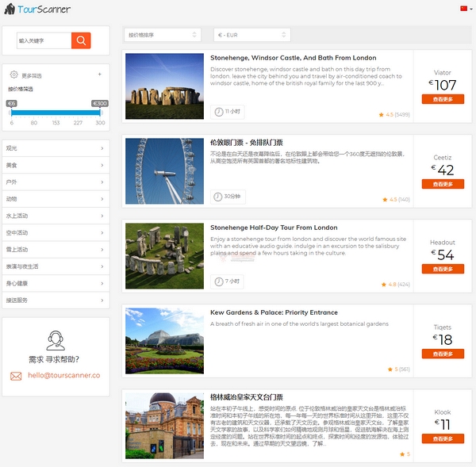Click 查看更多 button under Tiqets €18

(443, 354)
